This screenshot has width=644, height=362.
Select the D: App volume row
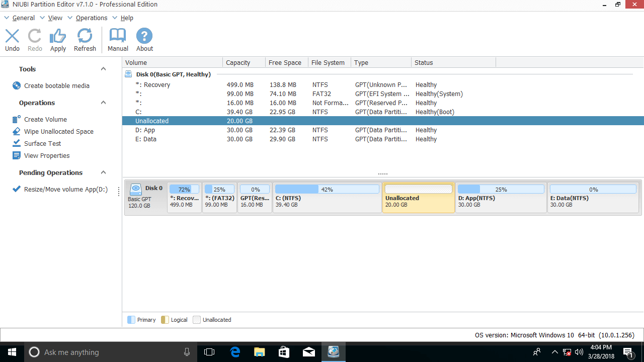coord(383,130)
